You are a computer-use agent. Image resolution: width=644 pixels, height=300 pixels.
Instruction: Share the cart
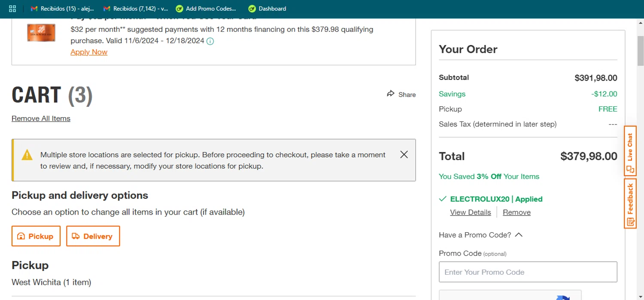click(401, 94)
